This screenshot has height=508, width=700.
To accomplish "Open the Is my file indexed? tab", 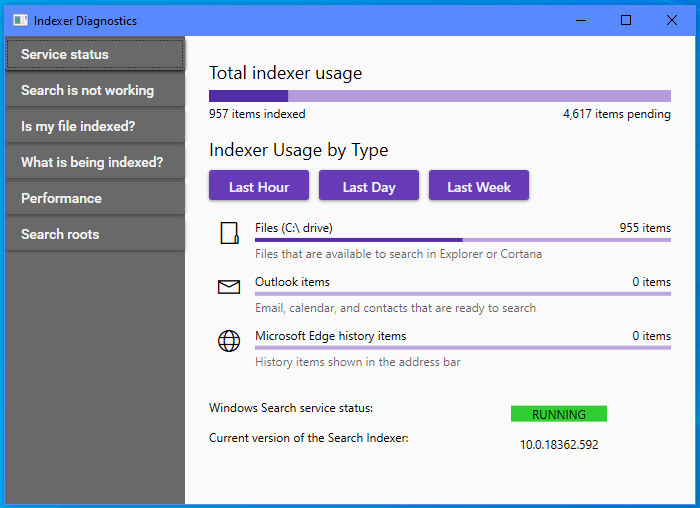I will 95,126.
